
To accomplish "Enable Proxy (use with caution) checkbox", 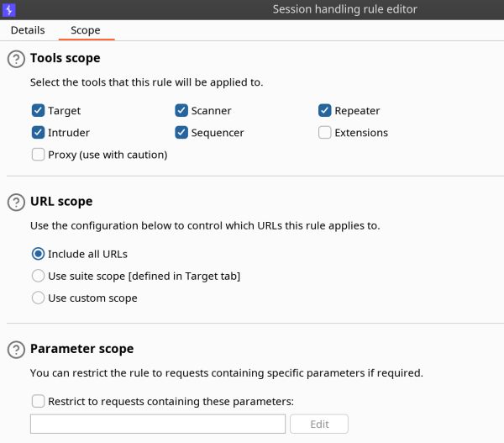I will (38, 155).
